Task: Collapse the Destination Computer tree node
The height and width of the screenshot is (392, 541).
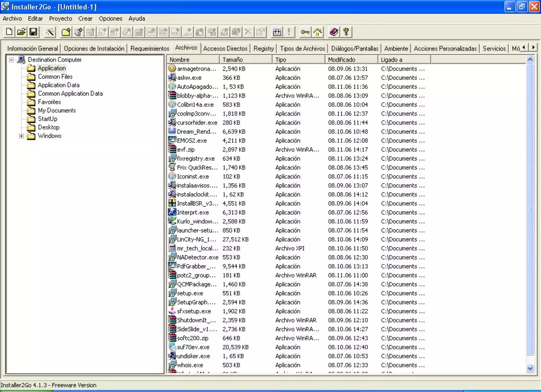Action: pyautogui.click(x=11, y=60)
